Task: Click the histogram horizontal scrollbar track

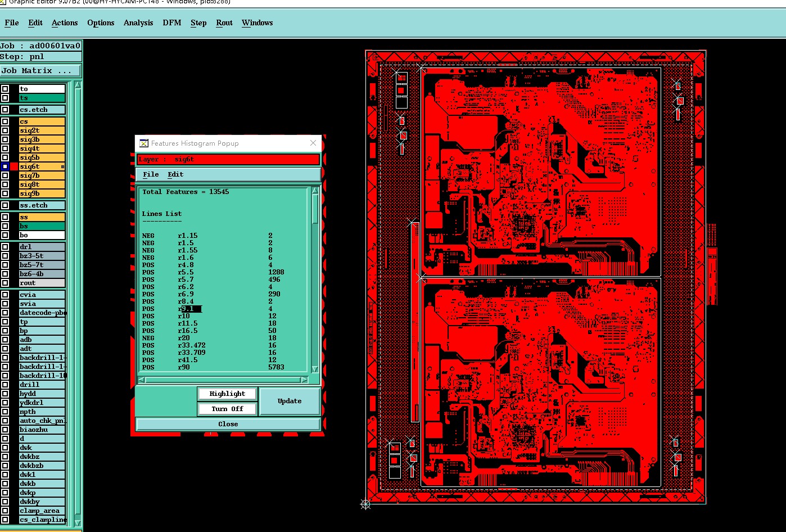Action: (223, 380)
